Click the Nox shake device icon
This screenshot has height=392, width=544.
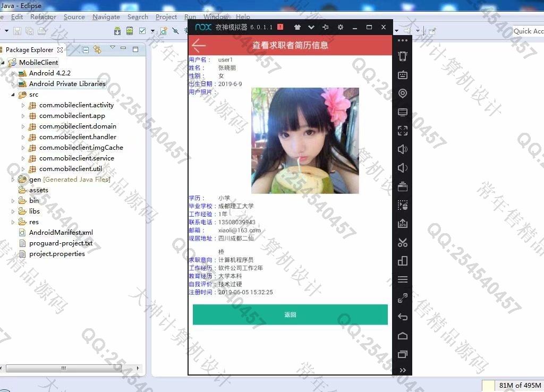pyautogui.click(x=403, y=56)
